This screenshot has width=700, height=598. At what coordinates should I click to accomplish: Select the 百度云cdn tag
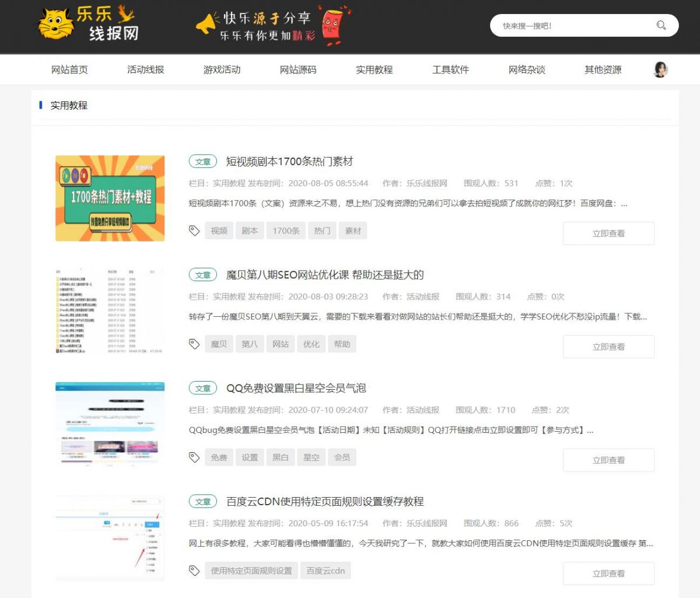[x=325, y=571]
